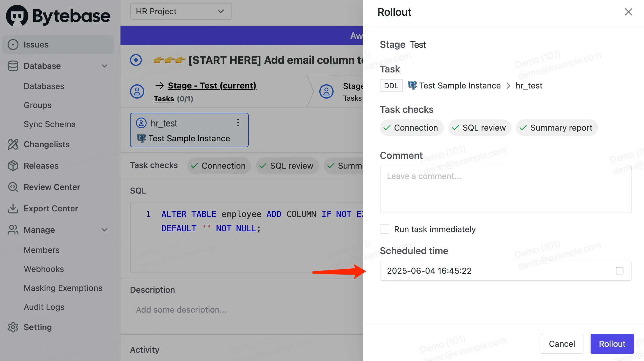644x361 pixels.
Task: Collapse the Manage sidebar section
Action: 104,230
